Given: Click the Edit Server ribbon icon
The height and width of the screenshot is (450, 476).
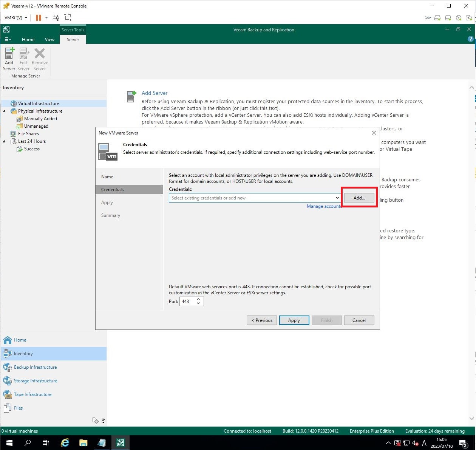Looking at the screenshot, I should tap(23, 59).
